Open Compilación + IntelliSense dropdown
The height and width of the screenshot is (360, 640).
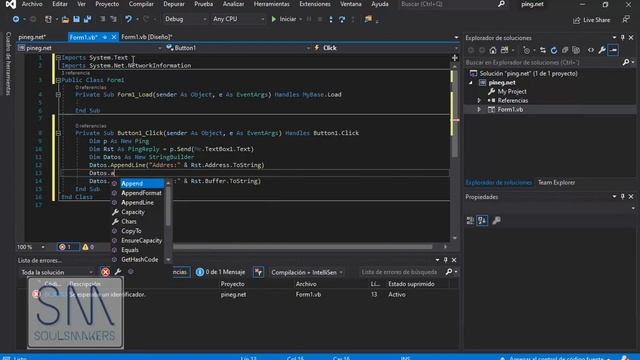pyautogui.click(x=306, y=272)
